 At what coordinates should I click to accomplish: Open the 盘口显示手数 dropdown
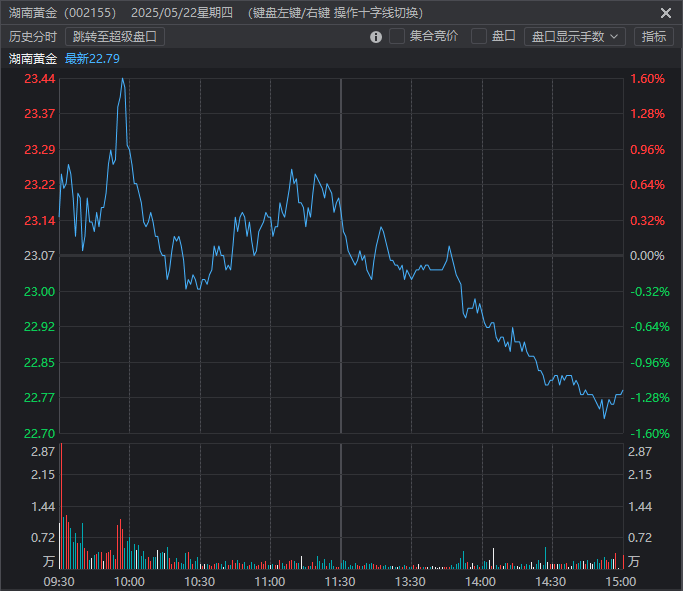(x=574, y=36)
